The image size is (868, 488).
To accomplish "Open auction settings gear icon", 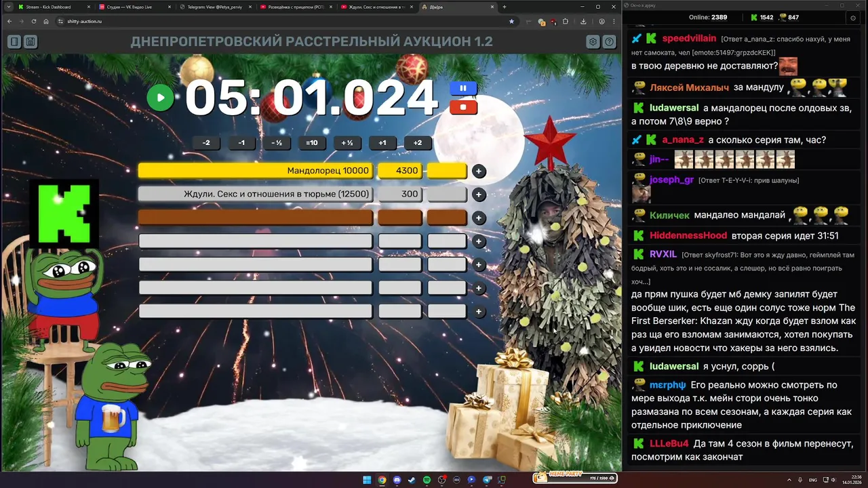I will point(593,41).
